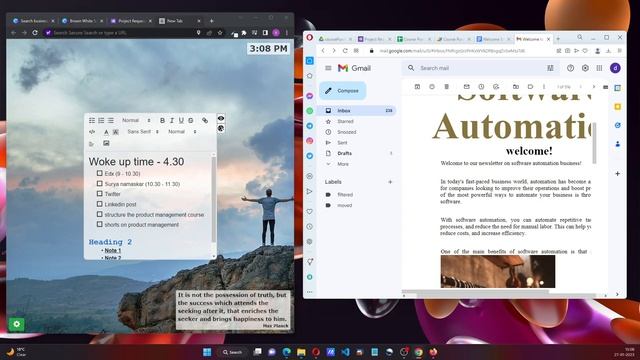
Task: Click the Heading 2 text in notes
Action: (x=110, y=242)
